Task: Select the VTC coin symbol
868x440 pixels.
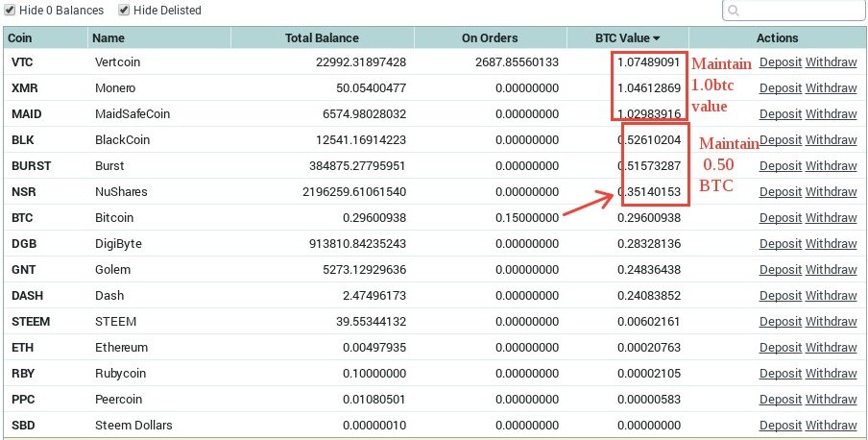Action: tap(22, 62)
